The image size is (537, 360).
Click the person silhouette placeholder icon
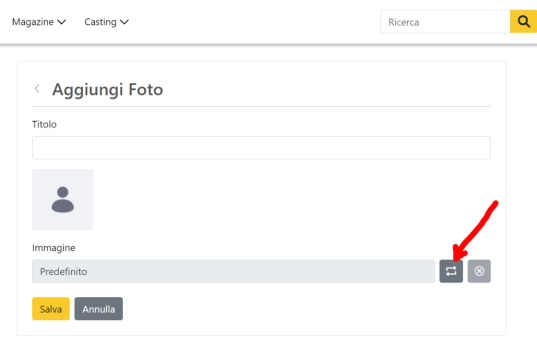click(x=63, y=200)
